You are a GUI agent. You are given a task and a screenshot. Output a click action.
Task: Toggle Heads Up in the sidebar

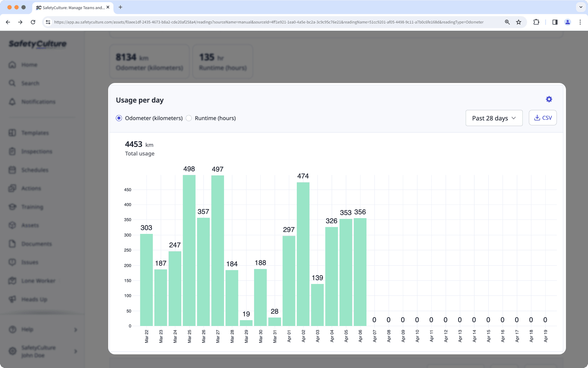point(34,299)
